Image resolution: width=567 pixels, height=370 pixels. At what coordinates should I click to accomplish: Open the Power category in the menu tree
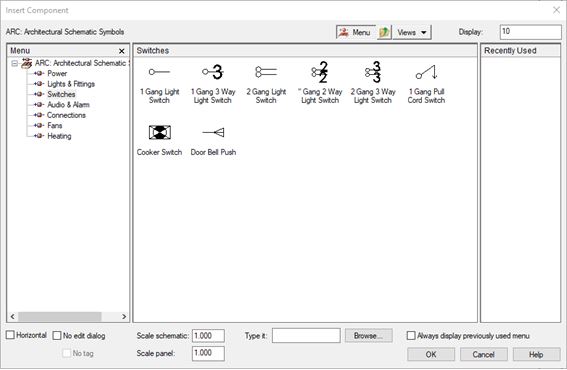(57, 73)
